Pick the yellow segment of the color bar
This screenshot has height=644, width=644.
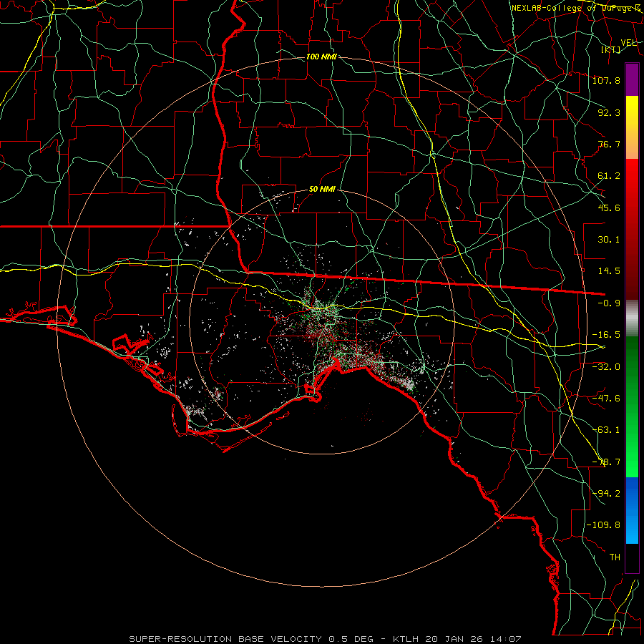[x=632, y=113]
